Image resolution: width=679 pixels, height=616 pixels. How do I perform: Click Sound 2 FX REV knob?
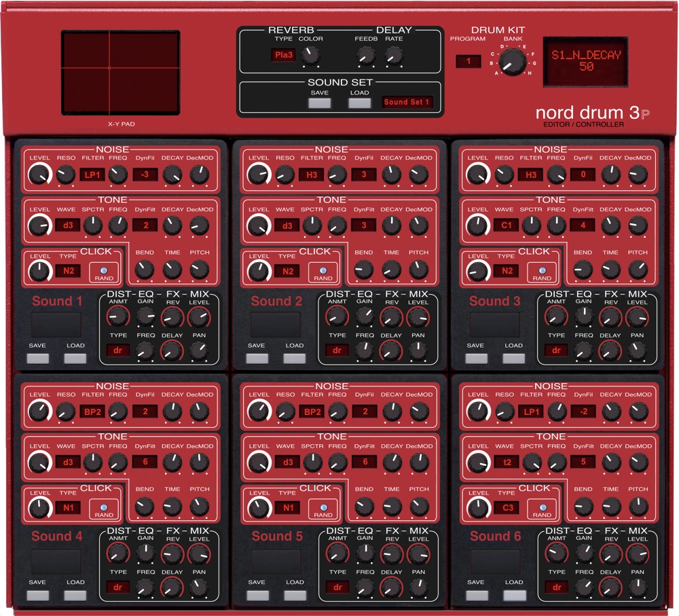coord(392,318)
